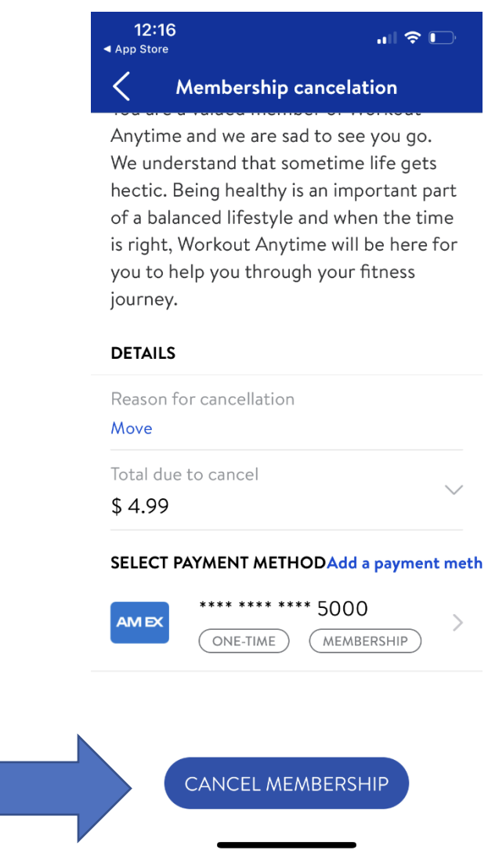
Task: Open payment card details right chevron
Action: click(x=458, y=623)
